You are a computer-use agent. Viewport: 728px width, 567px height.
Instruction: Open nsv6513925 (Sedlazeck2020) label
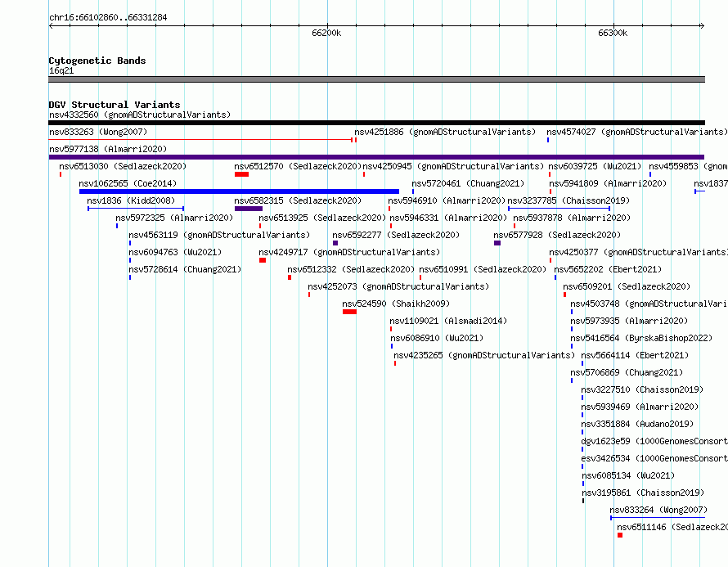pos(322,218)
